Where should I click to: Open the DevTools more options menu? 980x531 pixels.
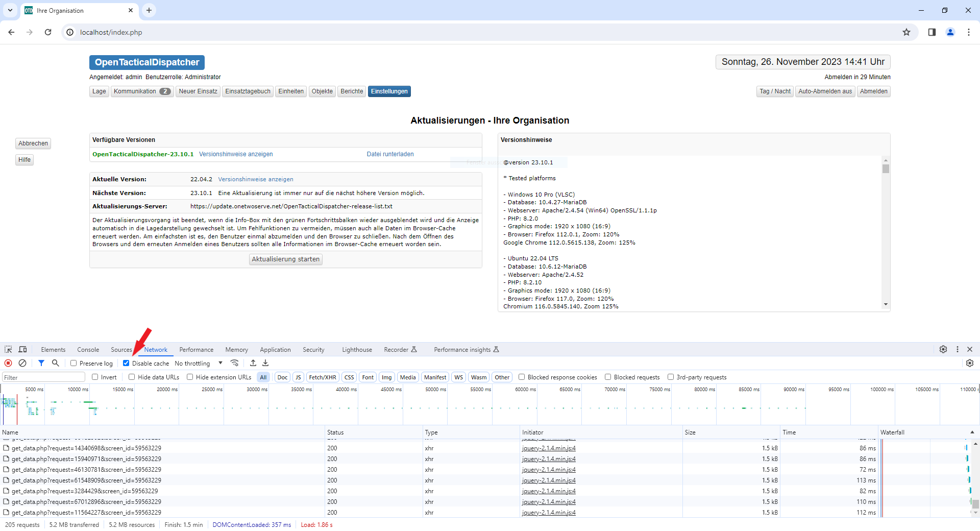[x=958, y=349]
